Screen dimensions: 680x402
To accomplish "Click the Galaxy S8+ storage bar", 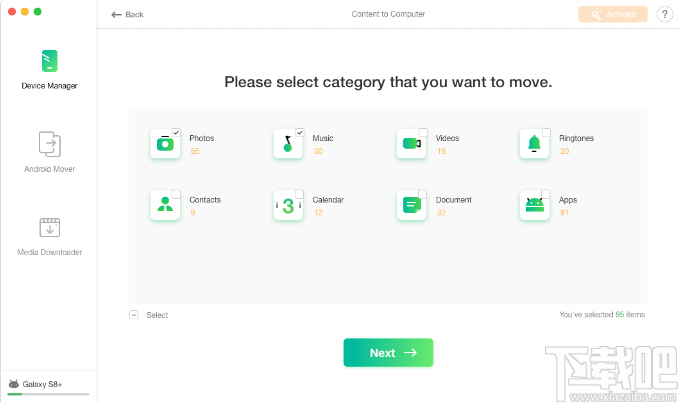I will [48, 394].
